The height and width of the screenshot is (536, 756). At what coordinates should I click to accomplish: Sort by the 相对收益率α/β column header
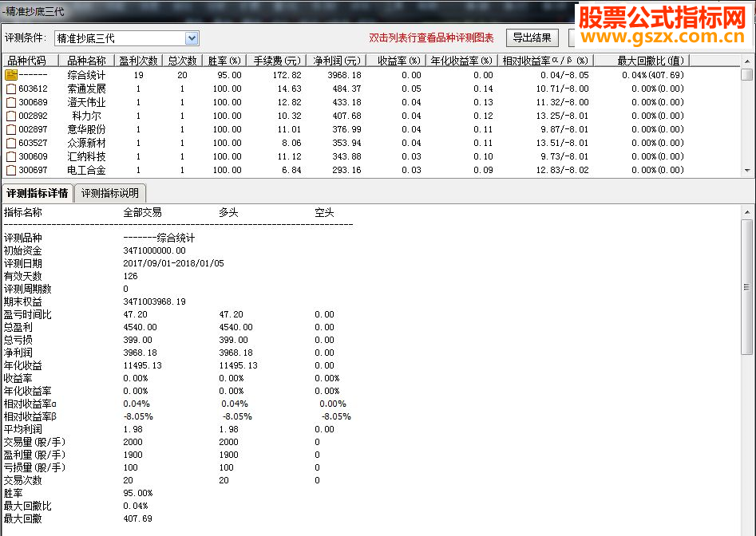click(x=545, y=61)
